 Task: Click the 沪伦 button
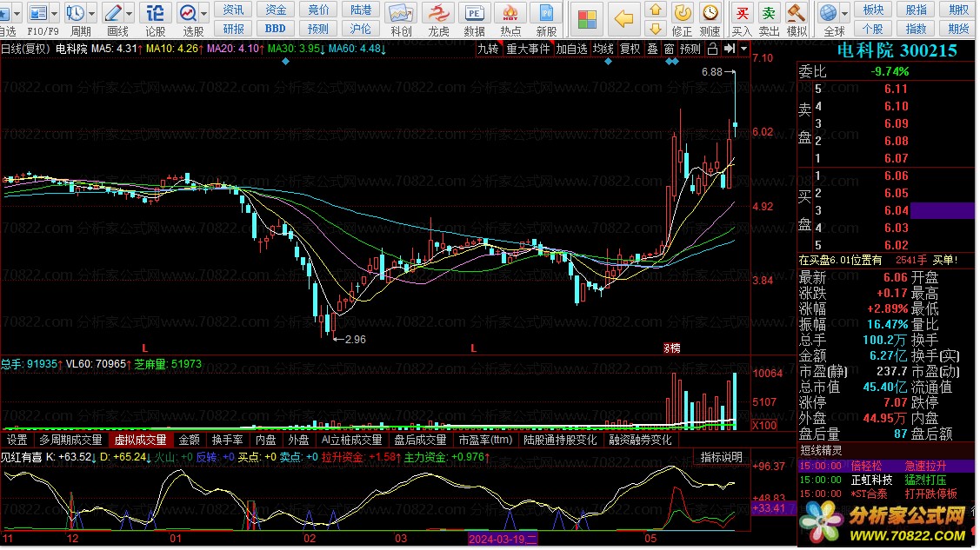pyautogui.click(x=361, y=29)
